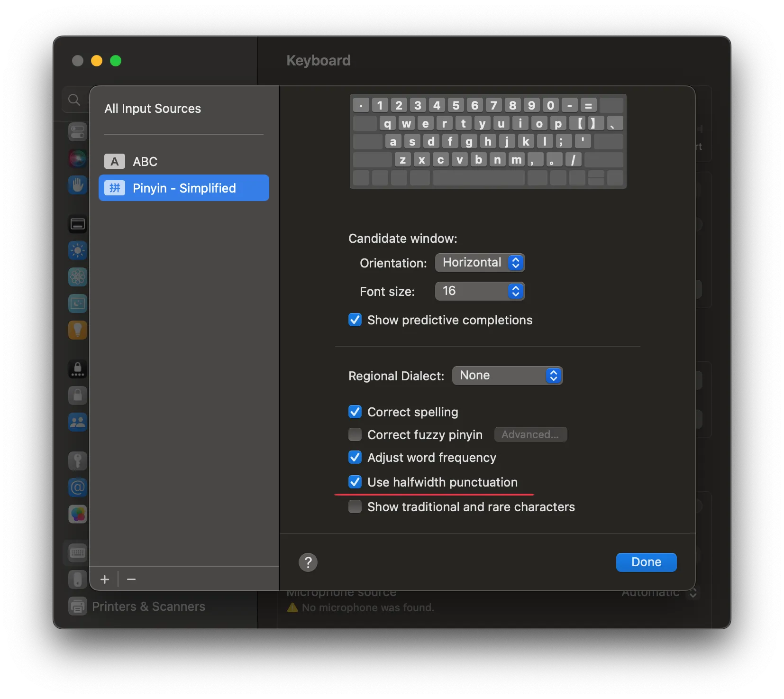Click the help question mark button
Screen dimensions: 784x699
click(x=308, y=562)
